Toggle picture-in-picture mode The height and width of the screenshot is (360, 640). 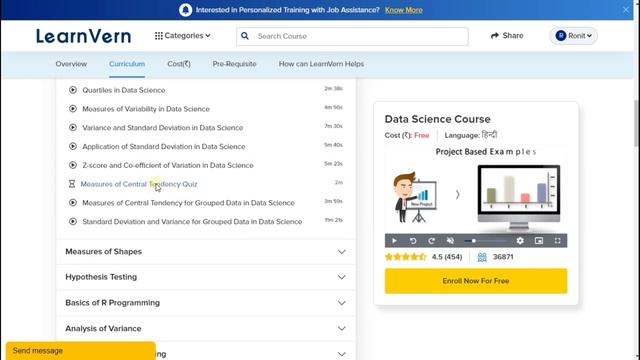tap(539, 241)
